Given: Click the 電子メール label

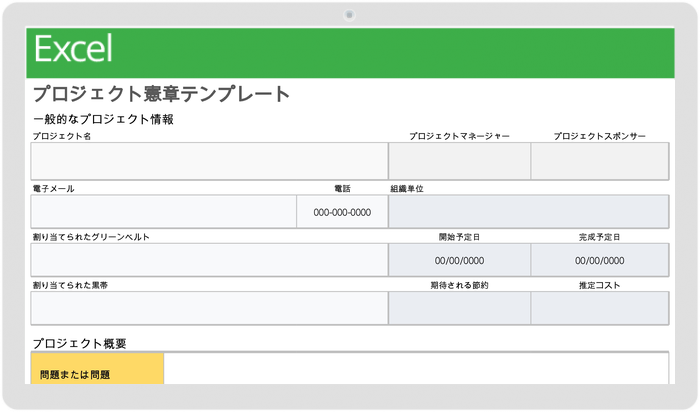Looking at the screenshot, I should click(x=53, y=189).
